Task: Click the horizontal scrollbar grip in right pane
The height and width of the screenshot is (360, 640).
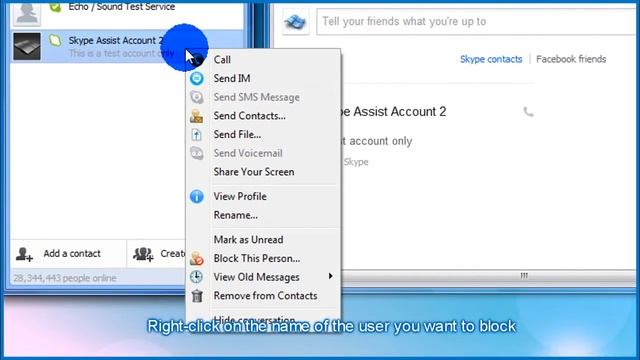Action: click(524, 276)
